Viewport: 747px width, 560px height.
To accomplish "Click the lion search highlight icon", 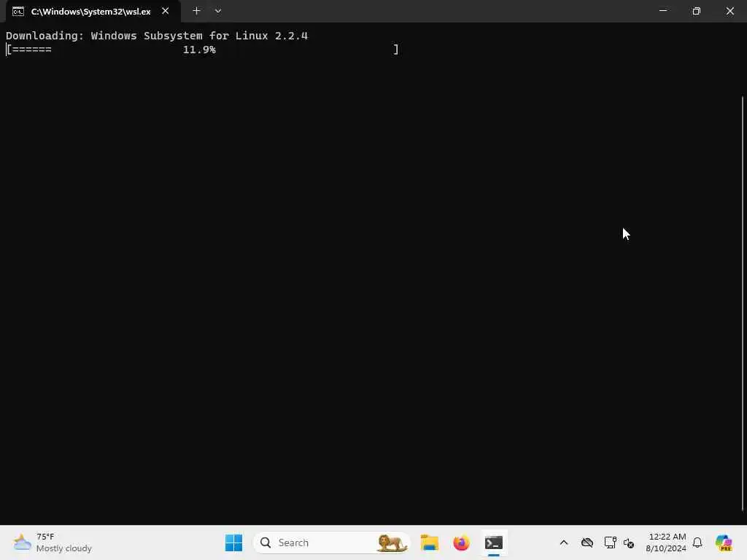I will 392,542.
